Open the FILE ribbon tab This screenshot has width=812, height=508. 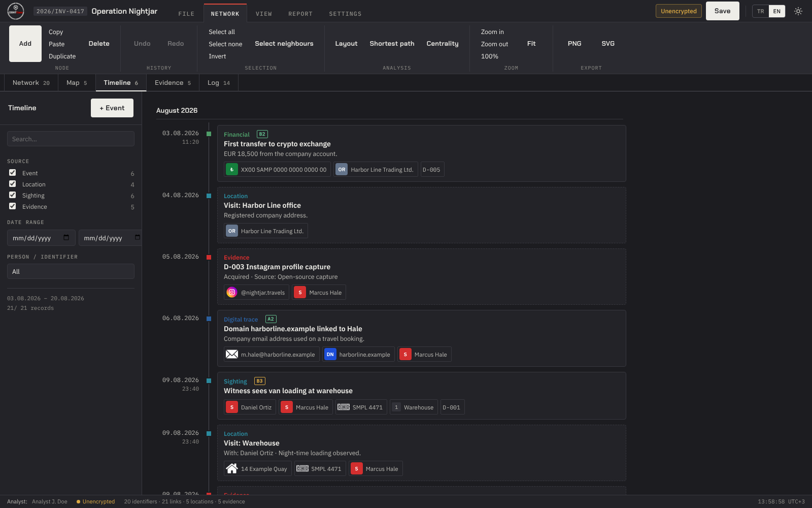pyautogui.click(x=186, y=14)
